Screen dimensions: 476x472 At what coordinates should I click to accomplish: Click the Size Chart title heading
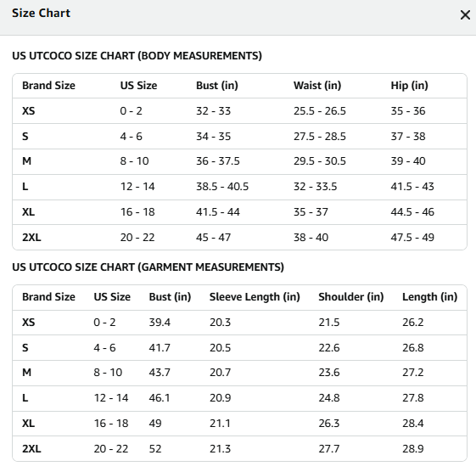click(x=41, y=14)
